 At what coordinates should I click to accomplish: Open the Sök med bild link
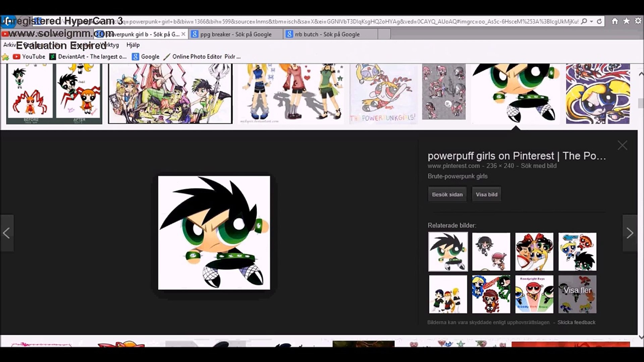click(x=538, y=166)
